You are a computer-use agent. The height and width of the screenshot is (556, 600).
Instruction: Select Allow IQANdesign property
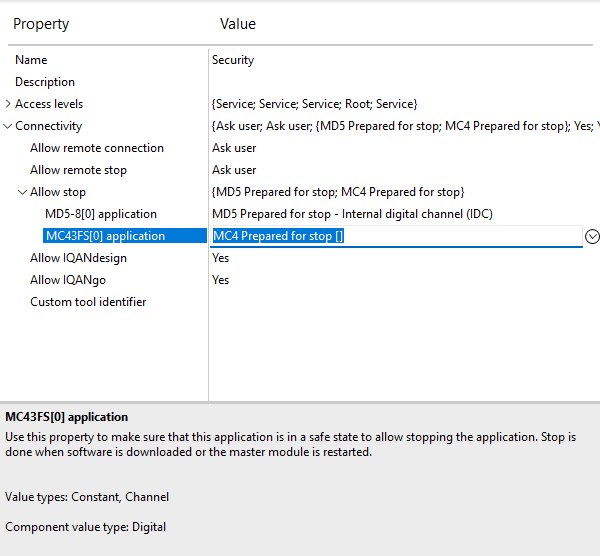[78, 258]
